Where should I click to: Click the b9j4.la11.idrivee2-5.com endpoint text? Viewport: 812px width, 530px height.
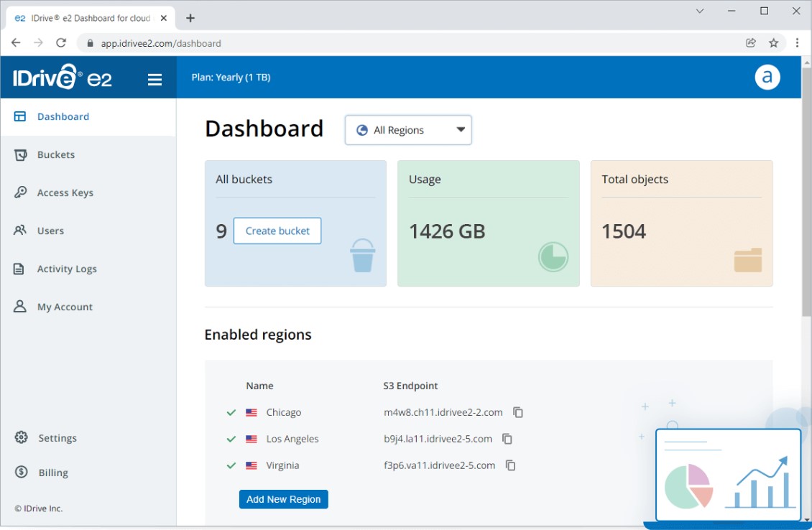click(438, 439)
